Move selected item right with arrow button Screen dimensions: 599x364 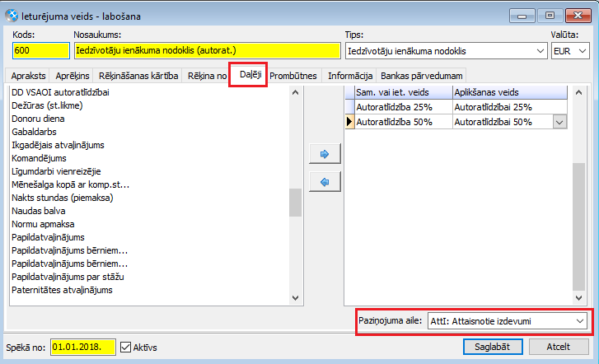tap(325, 154)
